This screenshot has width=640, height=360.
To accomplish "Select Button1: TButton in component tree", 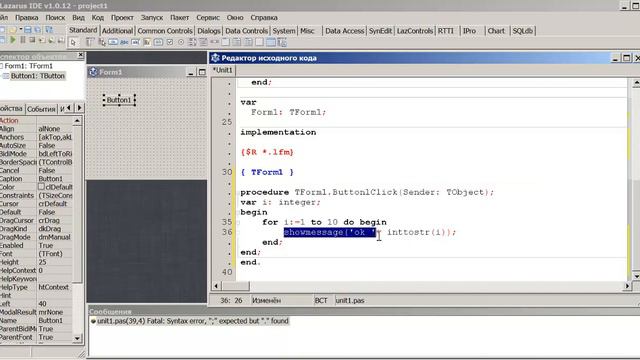I will [38, 76].
